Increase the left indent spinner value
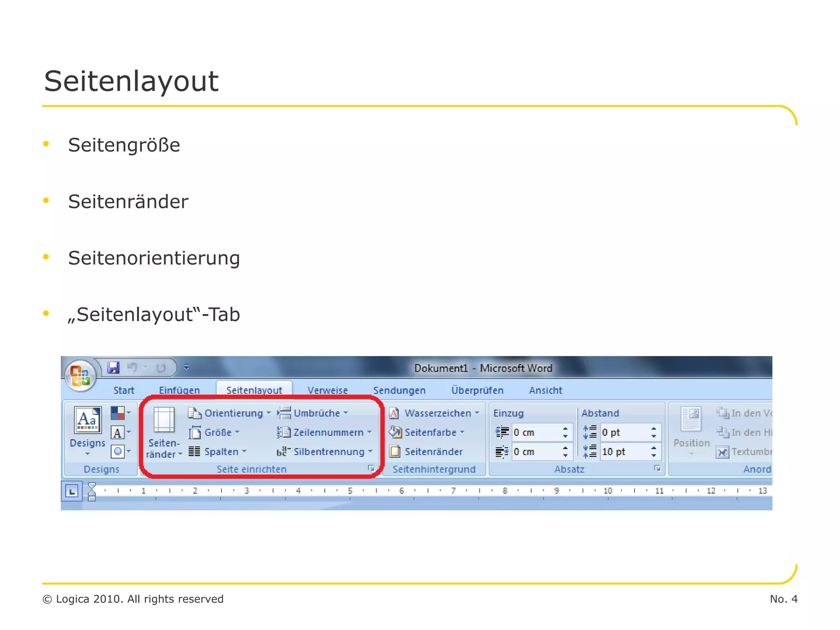 (x=566, y=429)
